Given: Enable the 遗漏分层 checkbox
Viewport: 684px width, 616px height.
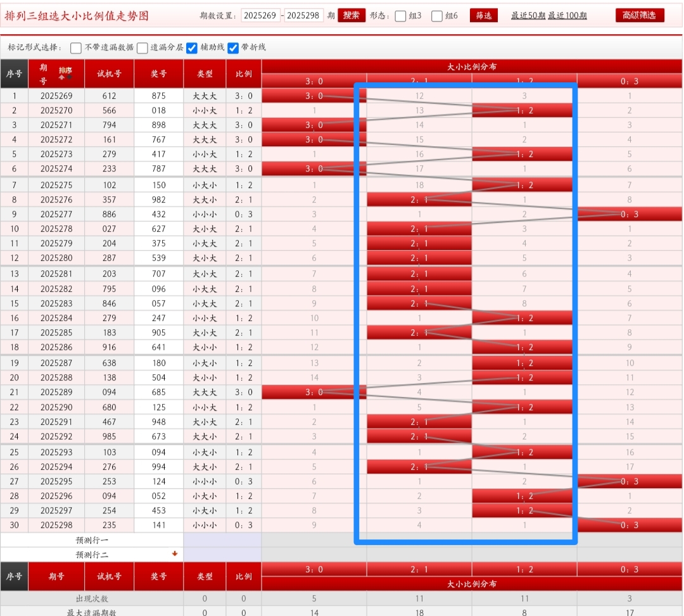Looking at the screenshot, I should [142, 48].
